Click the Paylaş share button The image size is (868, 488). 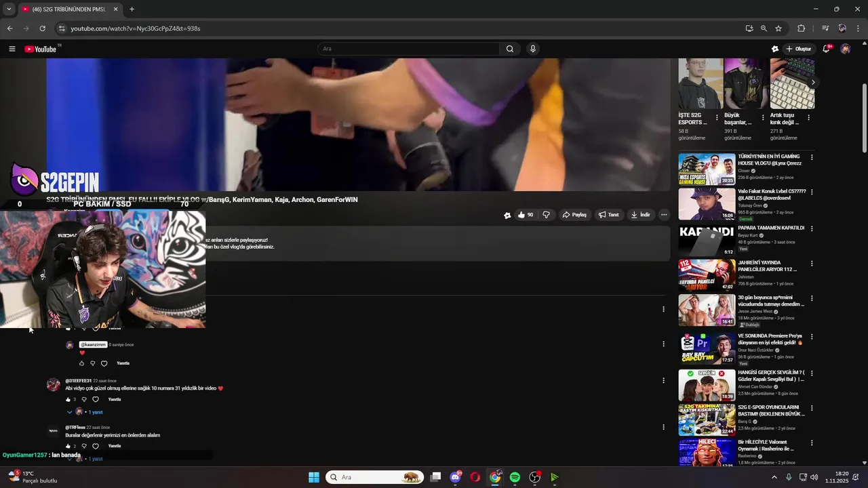pos(574,215)
